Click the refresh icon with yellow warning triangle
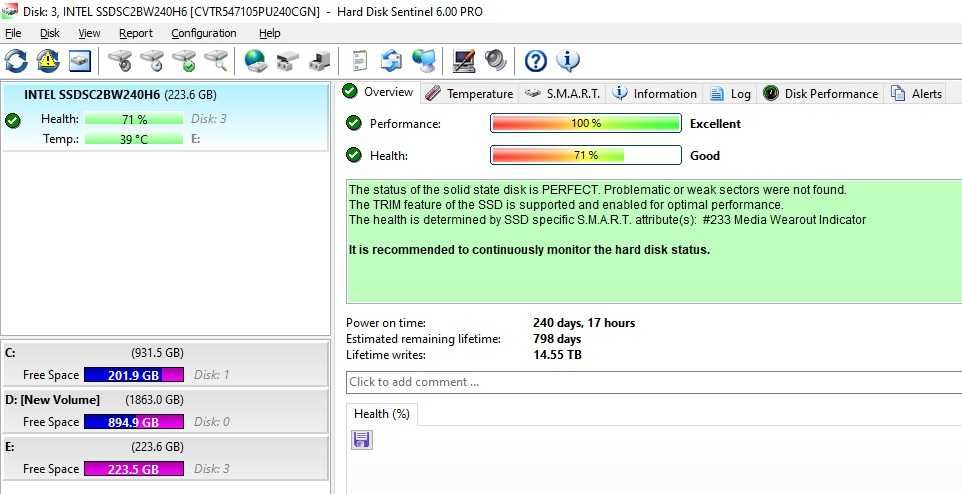Image resolution: width=962 pixels, height=494 pixels. click(x=48, y=61)
